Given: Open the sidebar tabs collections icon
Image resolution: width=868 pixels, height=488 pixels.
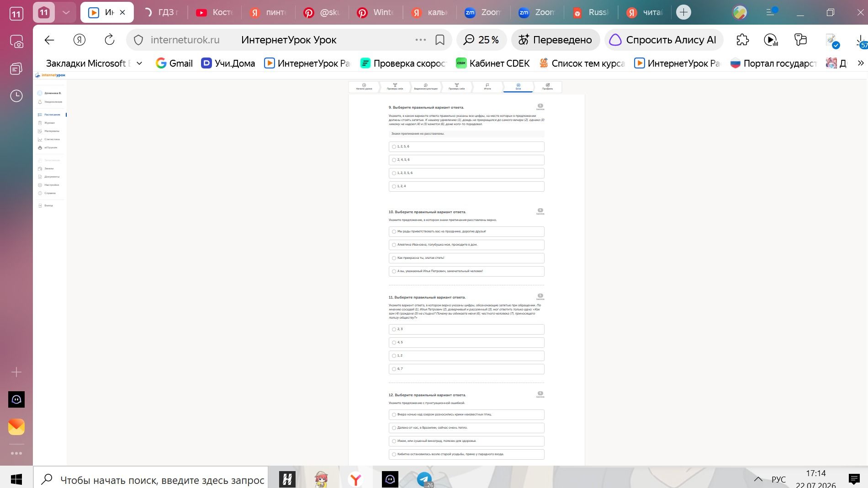Looking at the screenshot, I should point(16,69).
